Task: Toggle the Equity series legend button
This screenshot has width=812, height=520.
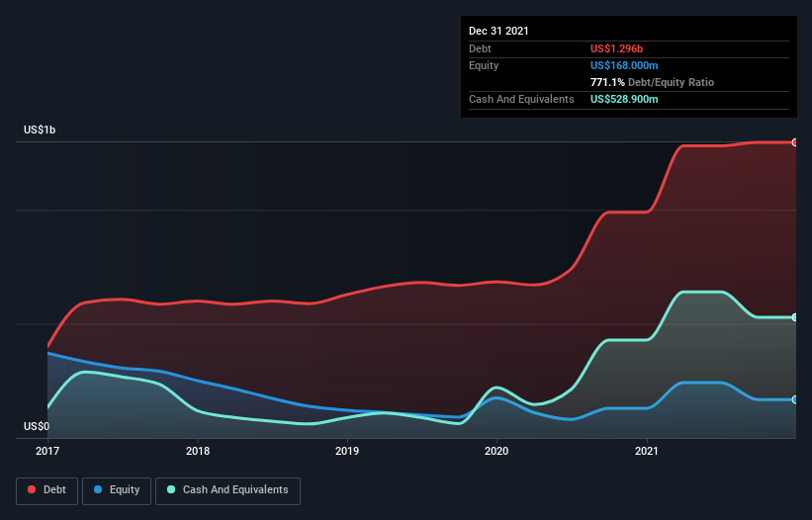Action: [x=117, y=490]
